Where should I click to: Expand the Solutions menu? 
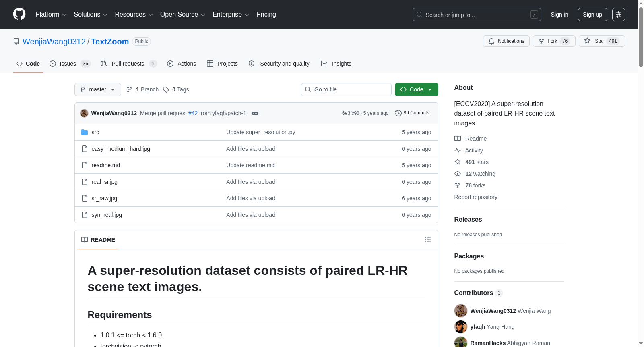coord(91,15)
